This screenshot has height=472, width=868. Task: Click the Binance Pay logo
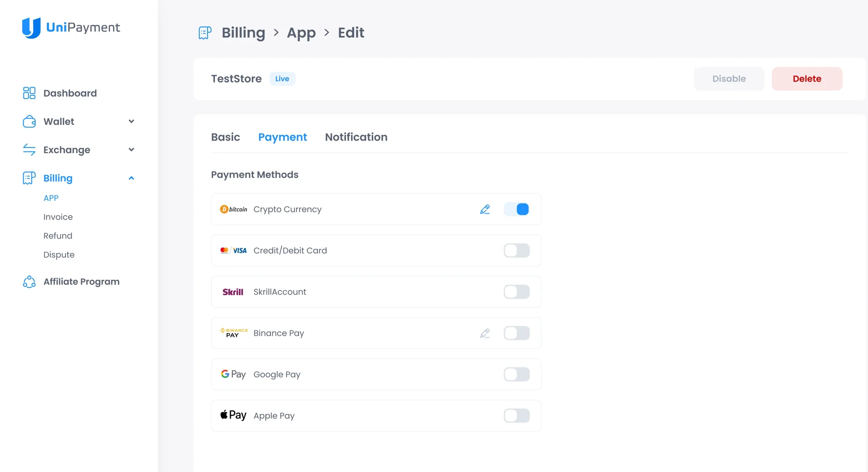point(234,333)
